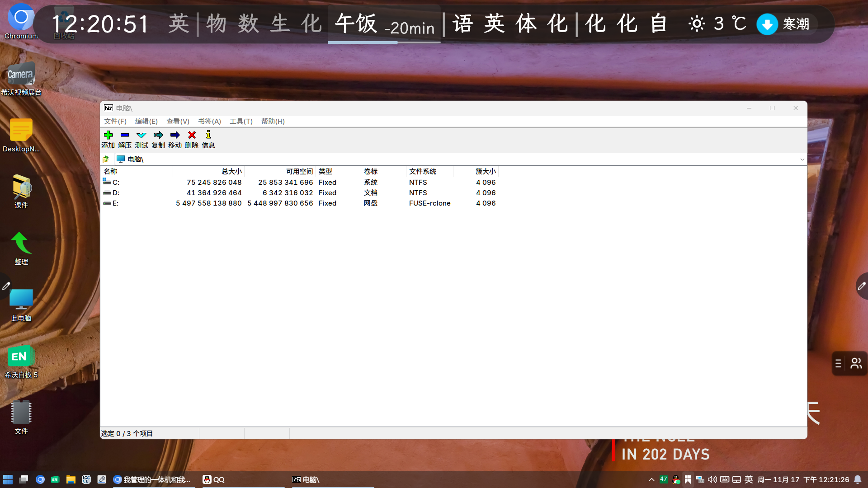The image size is (868, 488).
Task: Click the Extract (解压) toolbar icon
Action: point(125,135)
